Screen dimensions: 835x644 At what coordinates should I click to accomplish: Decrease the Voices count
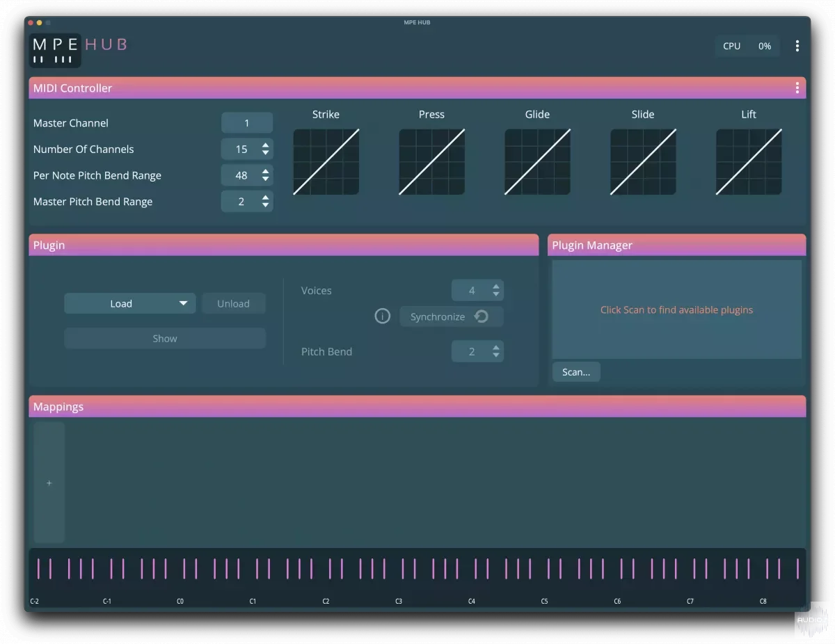(x=496, y=294)
